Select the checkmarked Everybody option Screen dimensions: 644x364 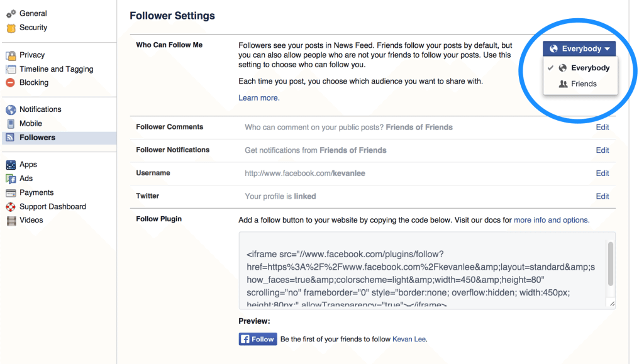click(584, 67)
